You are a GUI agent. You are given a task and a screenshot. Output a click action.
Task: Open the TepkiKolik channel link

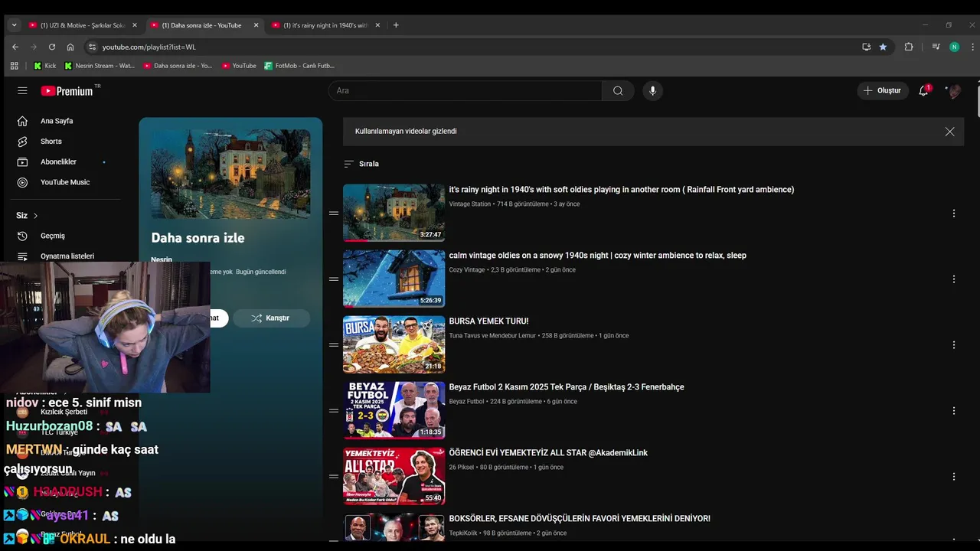click(464, 533)
